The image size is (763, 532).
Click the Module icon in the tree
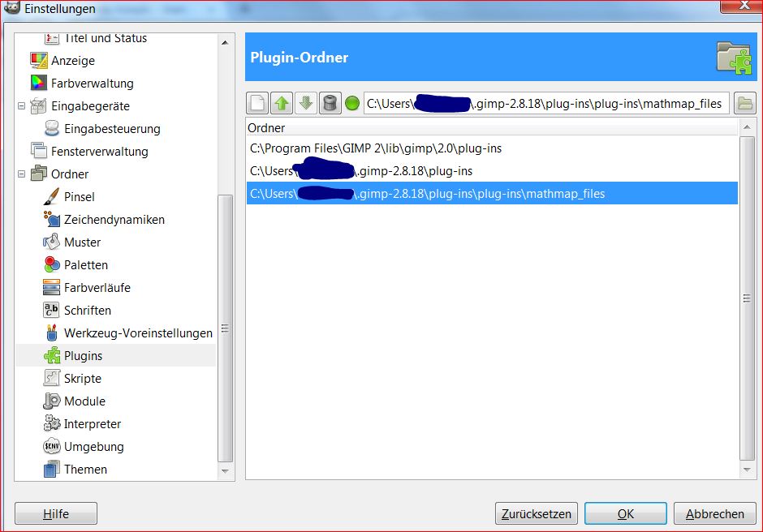click(x=52, y=401)
